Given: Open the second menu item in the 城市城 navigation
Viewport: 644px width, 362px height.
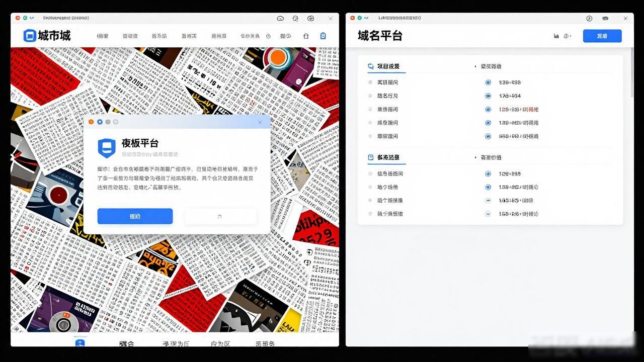Looking at the screenshot, I should point(130,36).
